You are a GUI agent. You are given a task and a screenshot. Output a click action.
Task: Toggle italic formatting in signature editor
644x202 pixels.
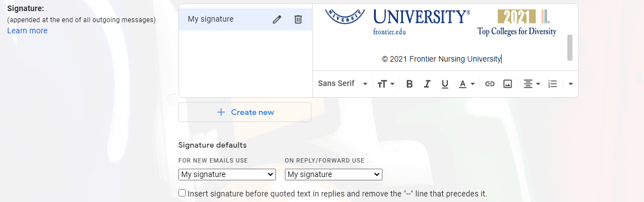(x=427, y=84)
